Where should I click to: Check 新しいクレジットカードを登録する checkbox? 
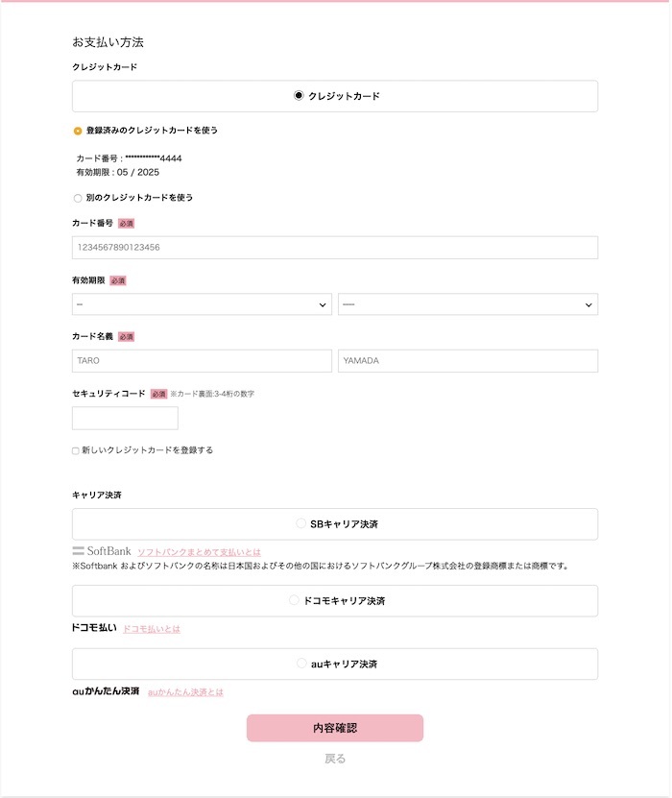point(75,451)
